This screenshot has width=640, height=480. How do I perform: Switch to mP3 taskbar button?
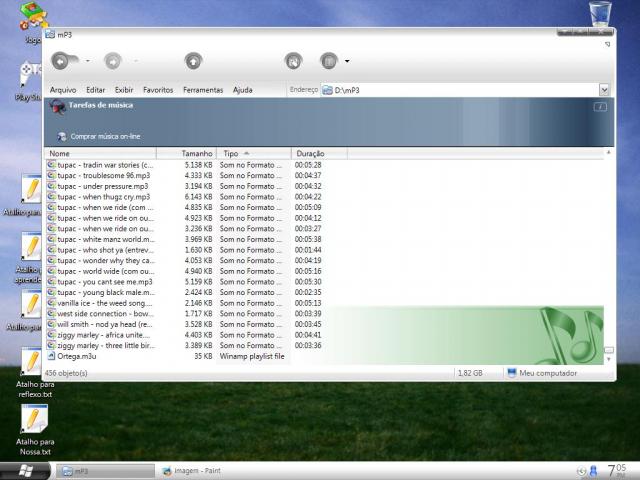[105, 471]
